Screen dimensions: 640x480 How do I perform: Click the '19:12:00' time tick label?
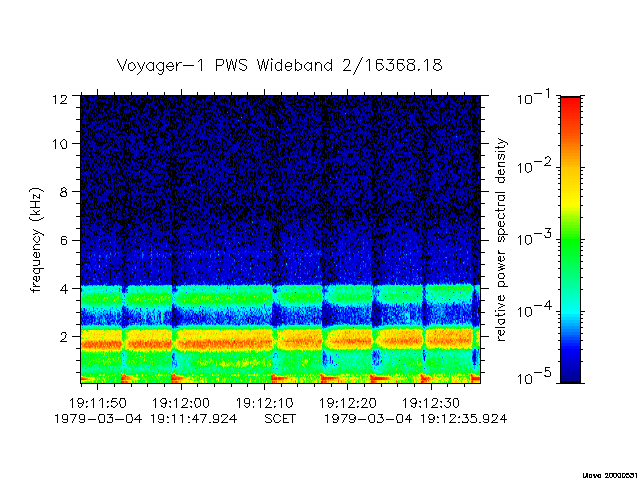(x=181, y=403)
